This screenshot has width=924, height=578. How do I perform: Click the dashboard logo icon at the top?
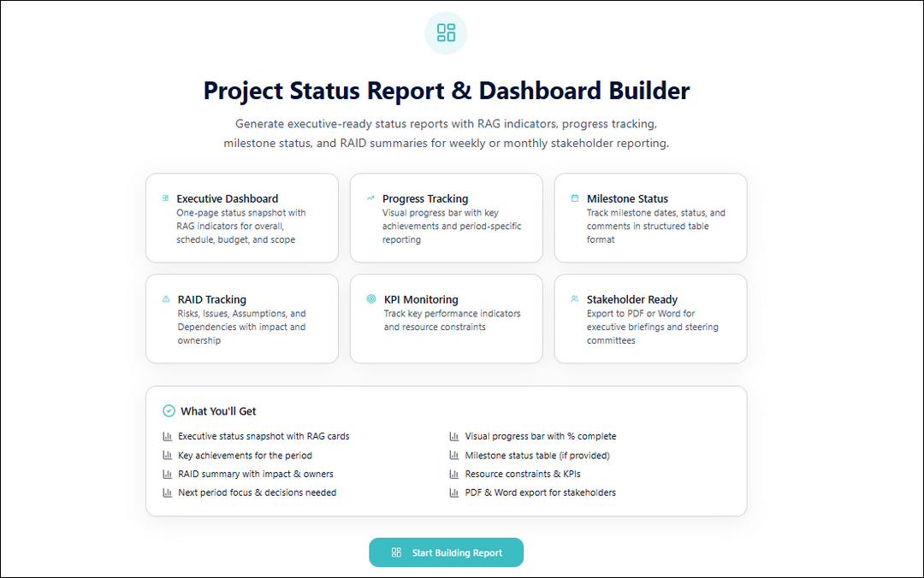445,32
